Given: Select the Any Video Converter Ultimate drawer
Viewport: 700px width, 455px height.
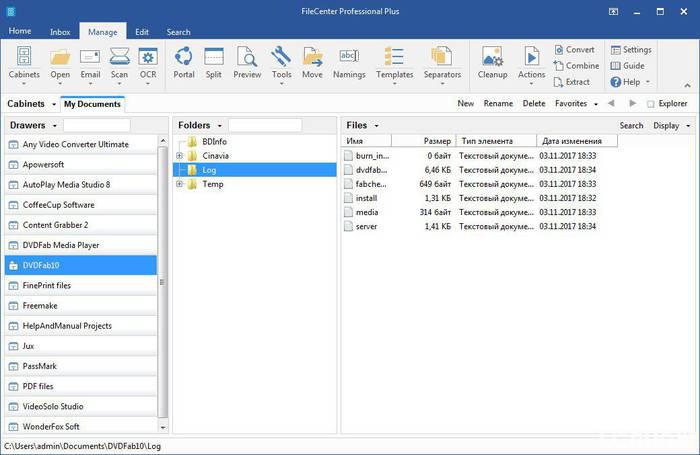Looking at the screenshot, I should click(81, 144).
